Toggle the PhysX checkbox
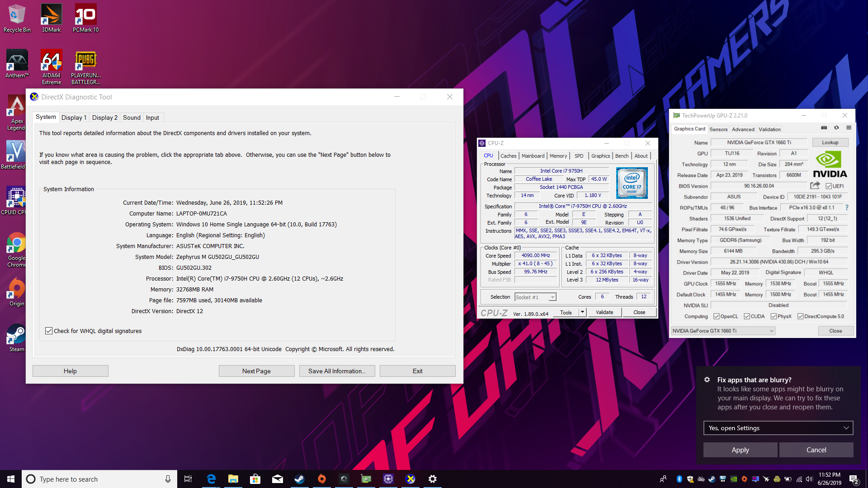Image resolution: width=868 pixels, height=488 pixels. [774, 316]
